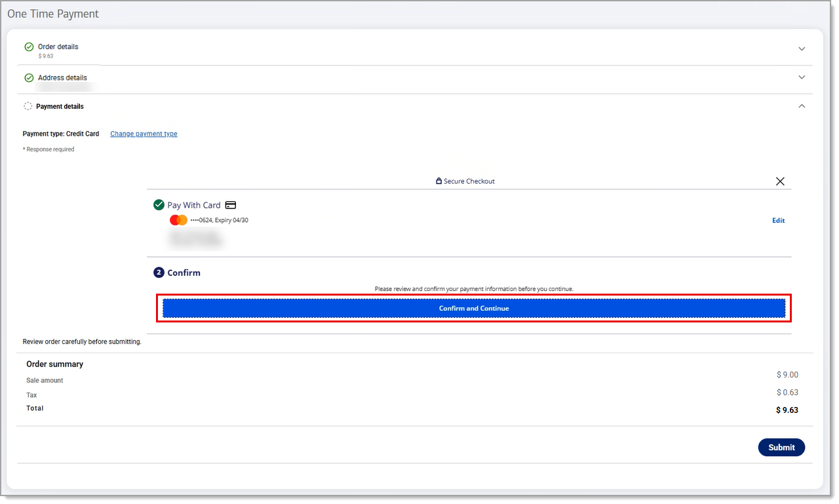The height and width of the screenshot is (504, 839).
Task: Close the Secure Checkout panel with X
Action: pos(780,182)
